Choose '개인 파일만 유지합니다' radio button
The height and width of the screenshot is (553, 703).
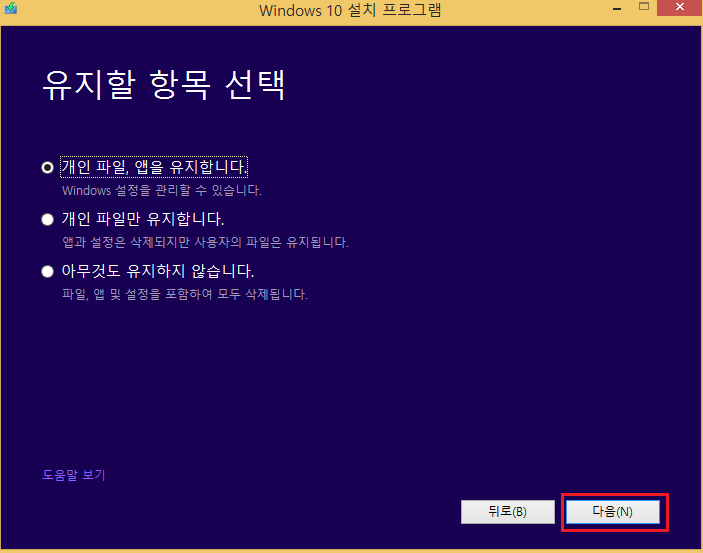(x=48, y=219)
